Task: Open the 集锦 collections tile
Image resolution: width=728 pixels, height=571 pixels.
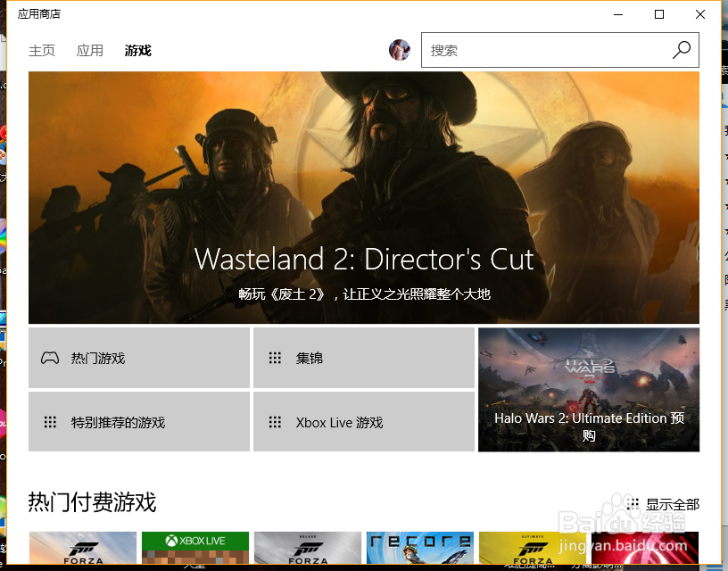Action: (x=363, y=358)
